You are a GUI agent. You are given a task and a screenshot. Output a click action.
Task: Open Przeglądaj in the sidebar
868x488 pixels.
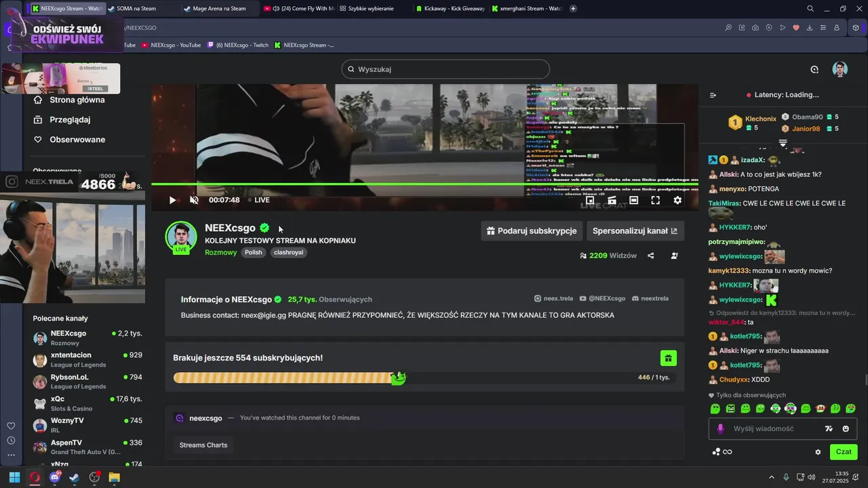(62, 119)
